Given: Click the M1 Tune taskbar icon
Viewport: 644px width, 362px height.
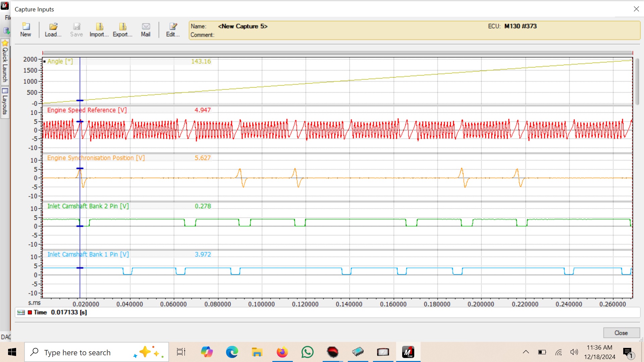Looking at the screenshot, I should click(x=408, y=352).
